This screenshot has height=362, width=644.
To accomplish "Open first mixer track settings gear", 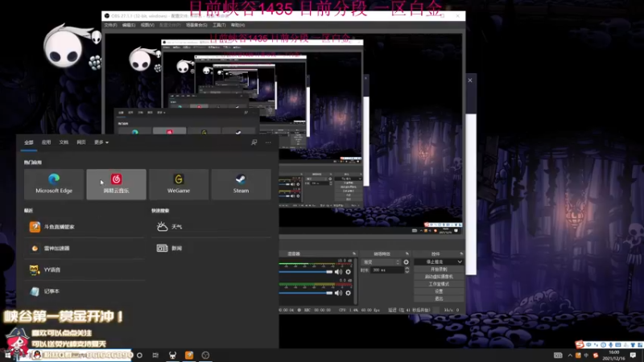I will click(x=349, y=272).
